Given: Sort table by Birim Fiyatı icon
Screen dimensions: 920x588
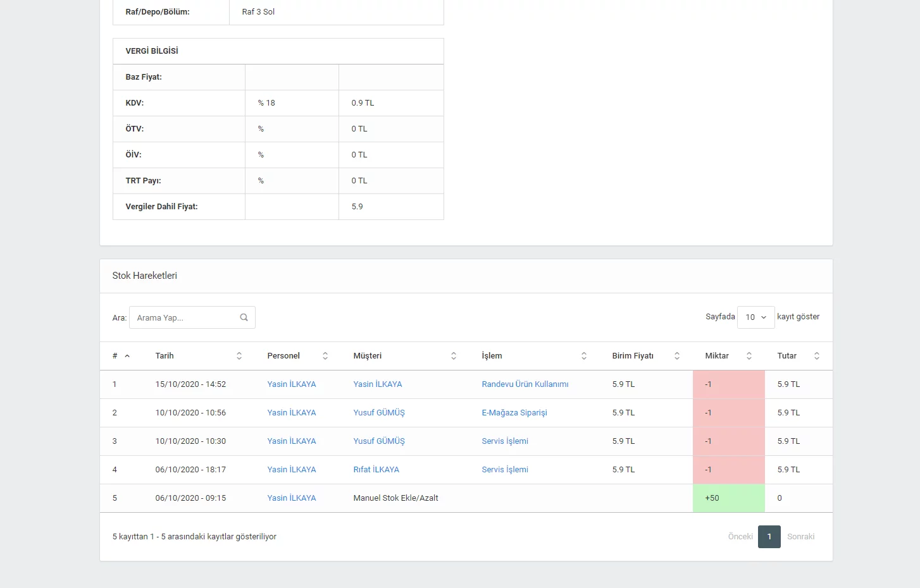Looking at the screenshot, I should (677, 356).
